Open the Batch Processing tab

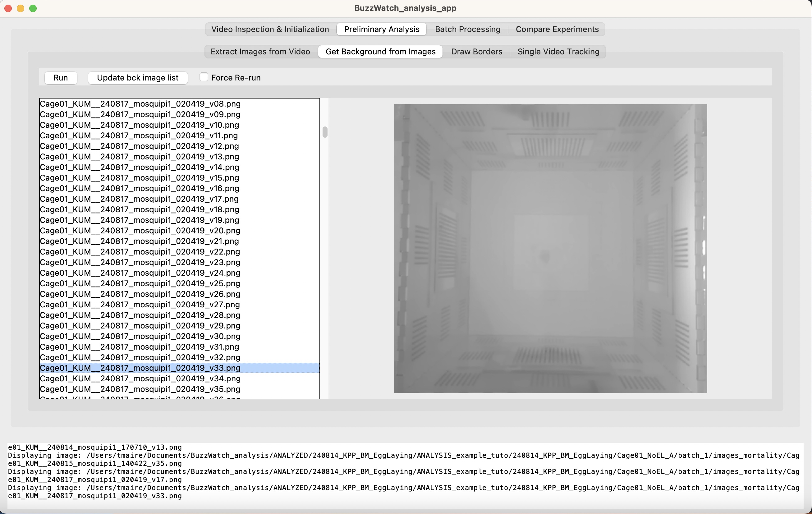(467, 29)
